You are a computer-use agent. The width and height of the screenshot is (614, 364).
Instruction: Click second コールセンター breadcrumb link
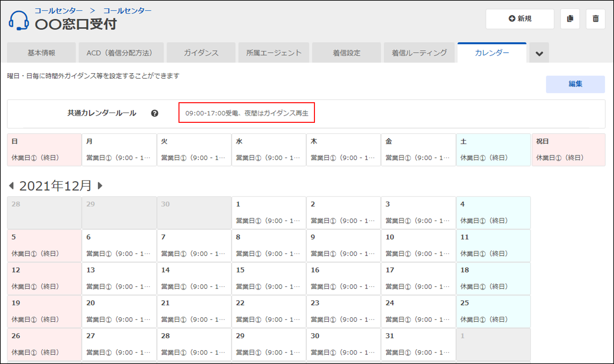tap(127, 11)
